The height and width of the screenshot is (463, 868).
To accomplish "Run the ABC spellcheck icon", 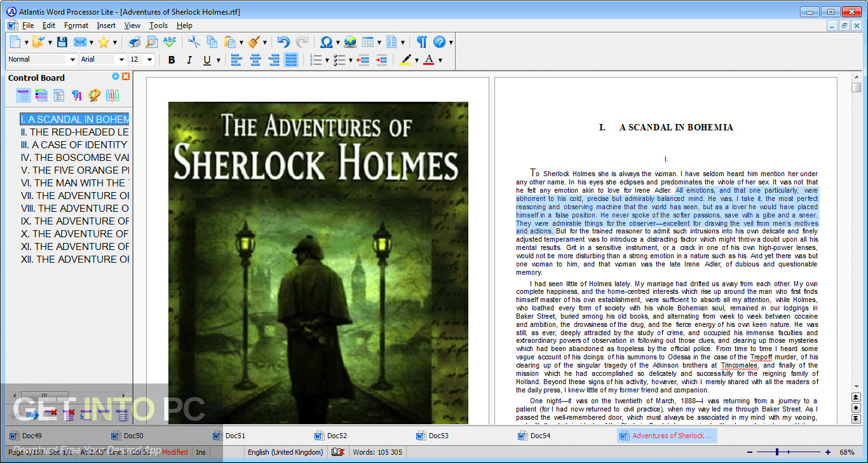I will click(170, 42).
